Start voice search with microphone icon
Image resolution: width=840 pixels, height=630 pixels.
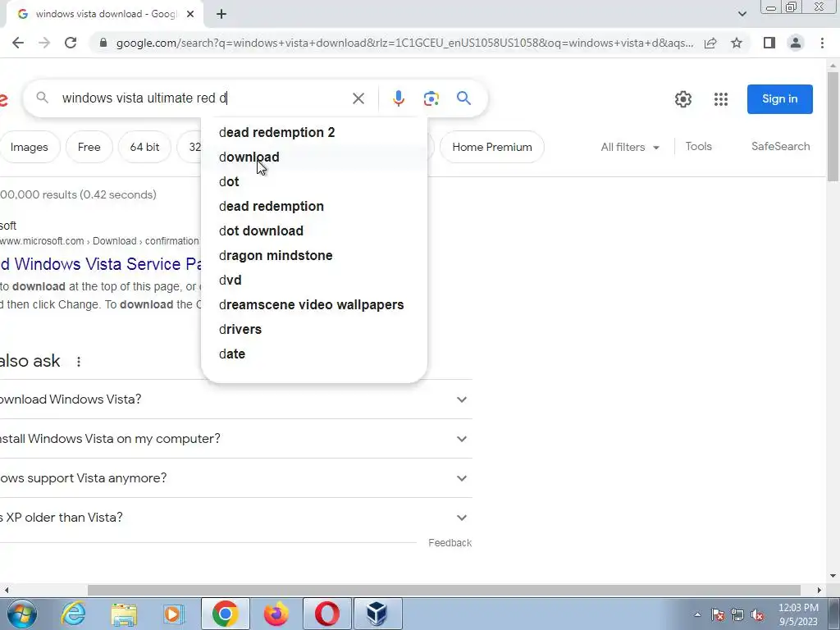(398, 98)
